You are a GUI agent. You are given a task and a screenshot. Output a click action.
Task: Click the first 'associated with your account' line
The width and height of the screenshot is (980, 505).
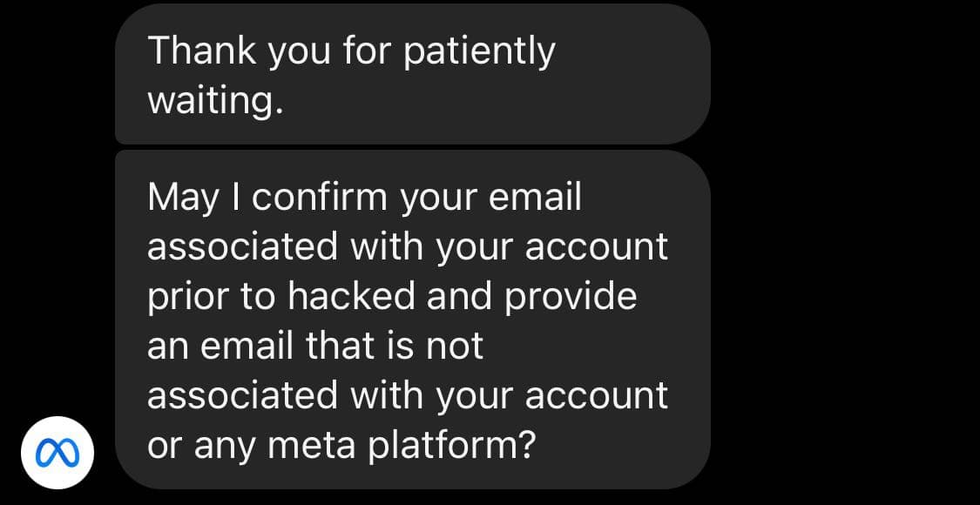pyautogui.click(x=408, y=247)
